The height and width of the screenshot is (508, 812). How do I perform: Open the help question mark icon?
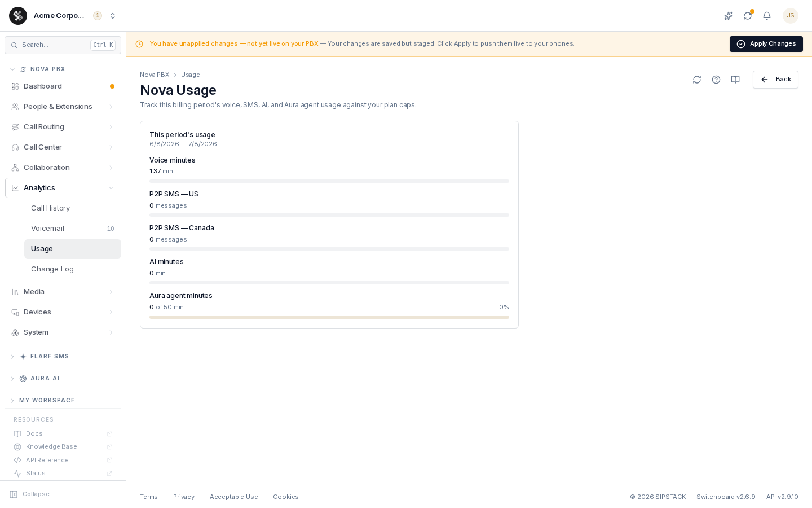(x=716, y=80)
